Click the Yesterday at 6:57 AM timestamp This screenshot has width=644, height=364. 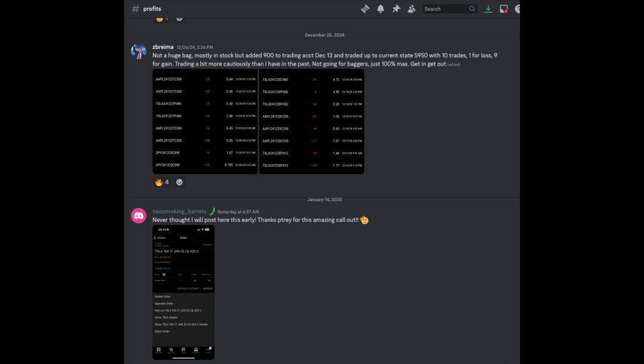coord(238,212)
